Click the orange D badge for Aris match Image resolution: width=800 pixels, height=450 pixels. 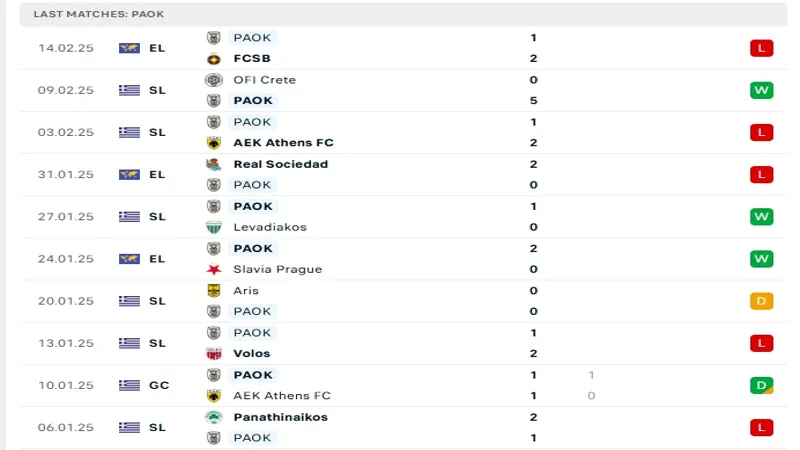761,301
